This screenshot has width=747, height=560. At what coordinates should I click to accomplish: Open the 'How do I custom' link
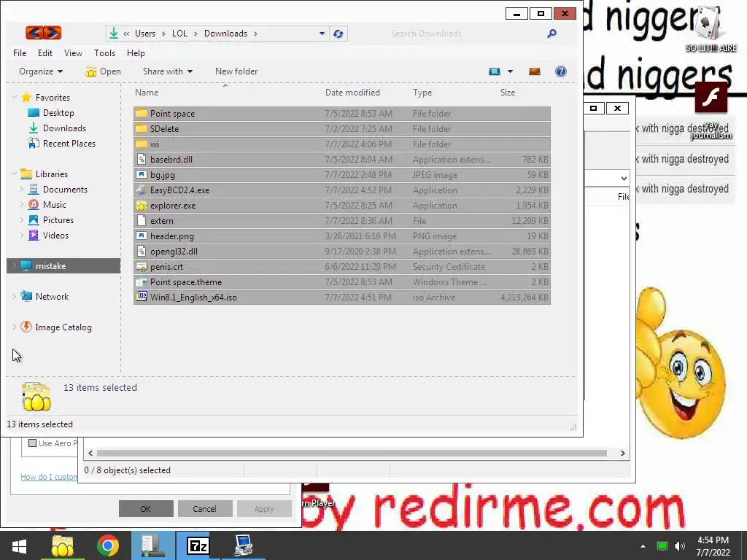[49, 477]
